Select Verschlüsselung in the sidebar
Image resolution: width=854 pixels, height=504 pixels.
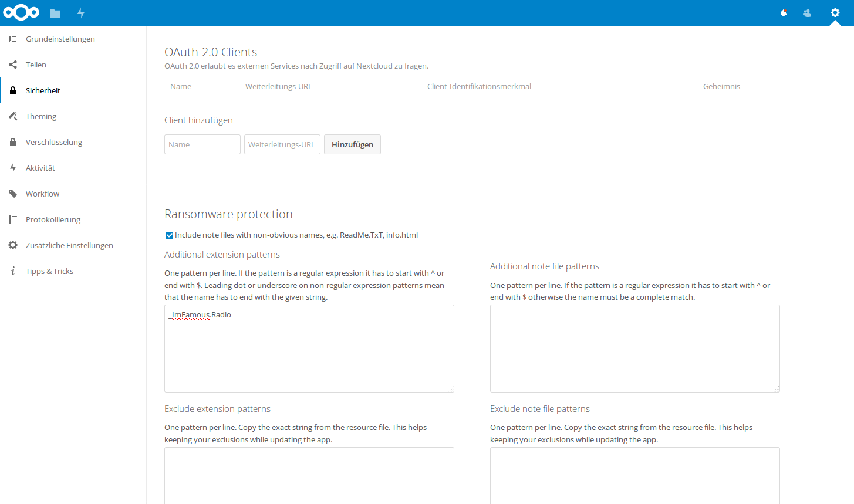tap(53, 142)
